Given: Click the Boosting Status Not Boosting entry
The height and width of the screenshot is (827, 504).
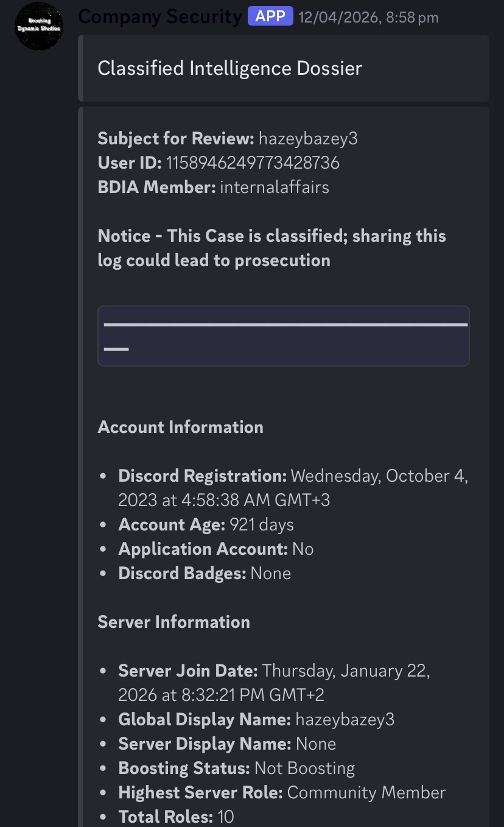Looking at the screenshot, I should click(236, 768).
